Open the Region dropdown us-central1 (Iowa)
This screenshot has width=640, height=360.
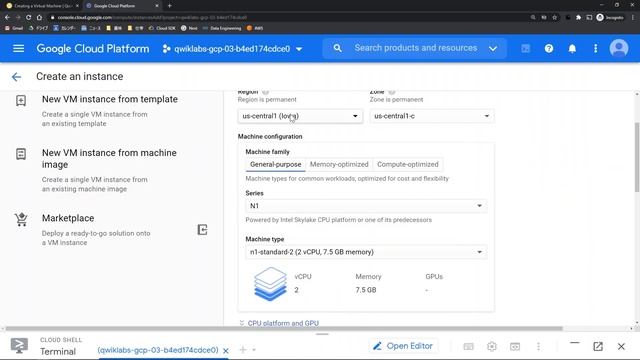(x=300, y=116)
